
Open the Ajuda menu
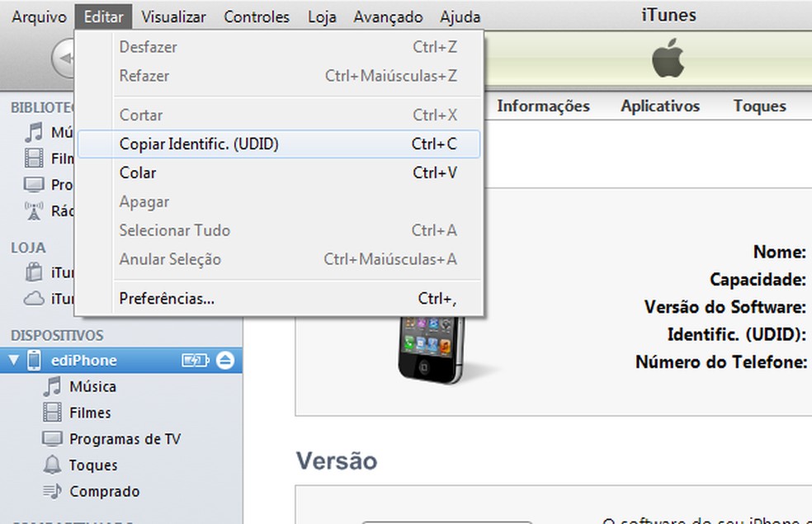point(460,17)
